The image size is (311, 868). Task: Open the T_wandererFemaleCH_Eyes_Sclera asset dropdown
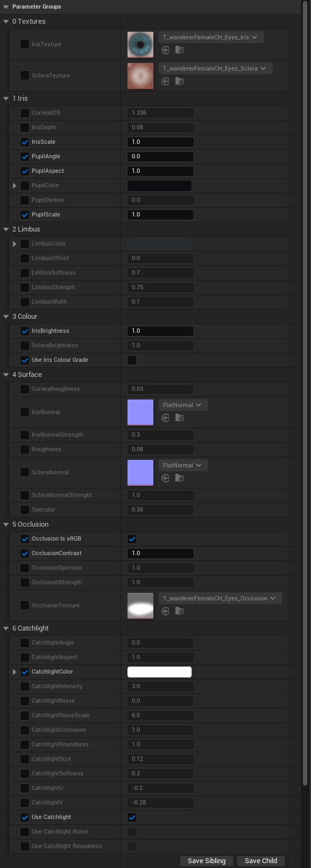click(x=215, y=68)
